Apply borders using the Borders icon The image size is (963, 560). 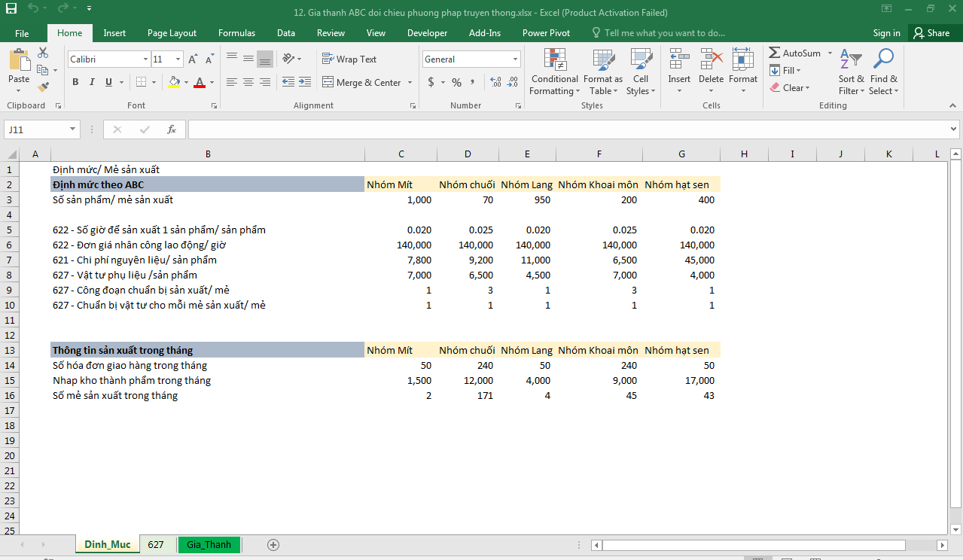point(142,82)
